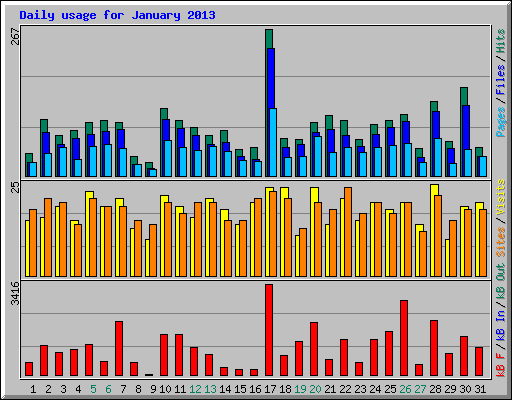Click the red kB bar for day 26

tap(404, 338)
